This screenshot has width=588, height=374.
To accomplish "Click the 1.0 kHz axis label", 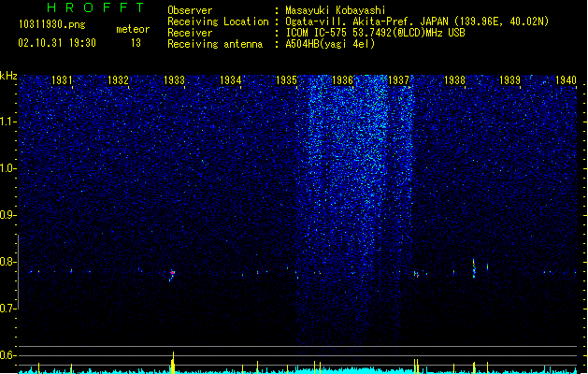I will (8, 168).
